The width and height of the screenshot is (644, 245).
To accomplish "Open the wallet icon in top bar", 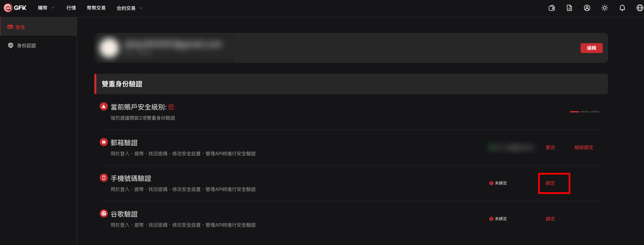I will (x=552, y=8).
